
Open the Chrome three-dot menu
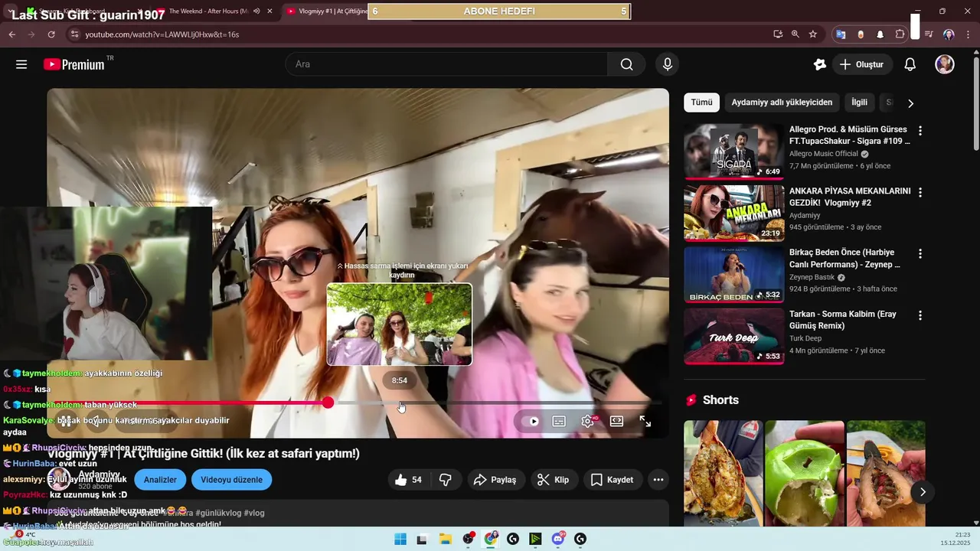(x=969, y=34)
